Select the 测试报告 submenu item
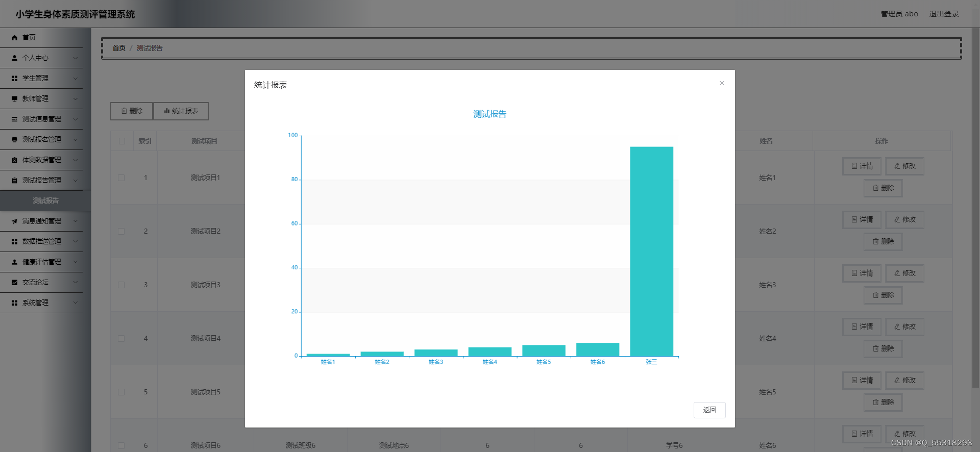The height and width of the screenshot is (452, 980). (x=45, y=201)
